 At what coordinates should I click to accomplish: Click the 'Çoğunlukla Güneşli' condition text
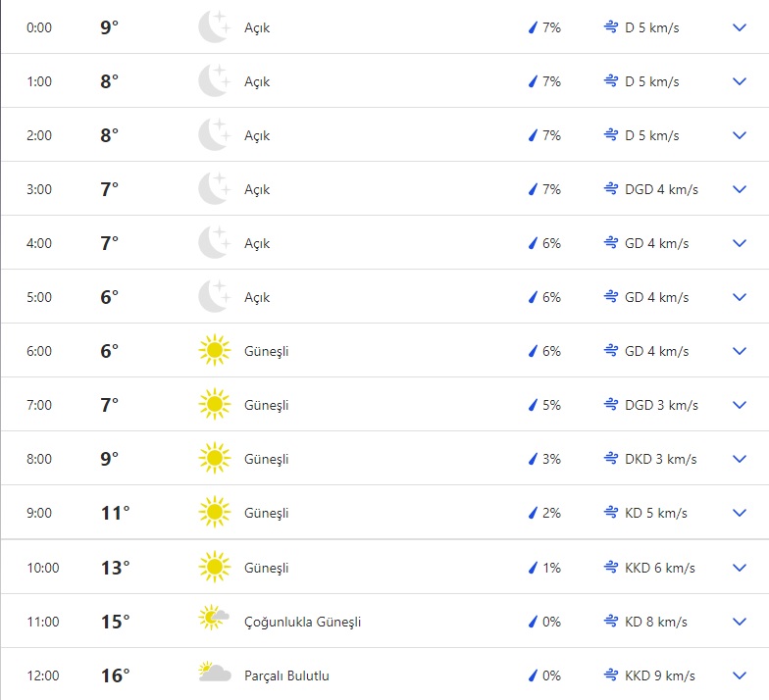point(302,622)
